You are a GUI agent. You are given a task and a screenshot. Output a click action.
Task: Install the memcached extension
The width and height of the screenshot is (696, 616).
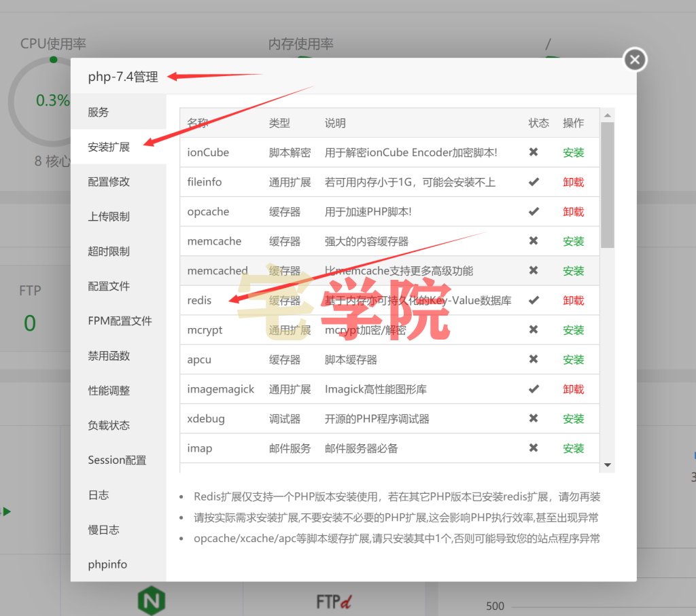click(x=573, y=270)
